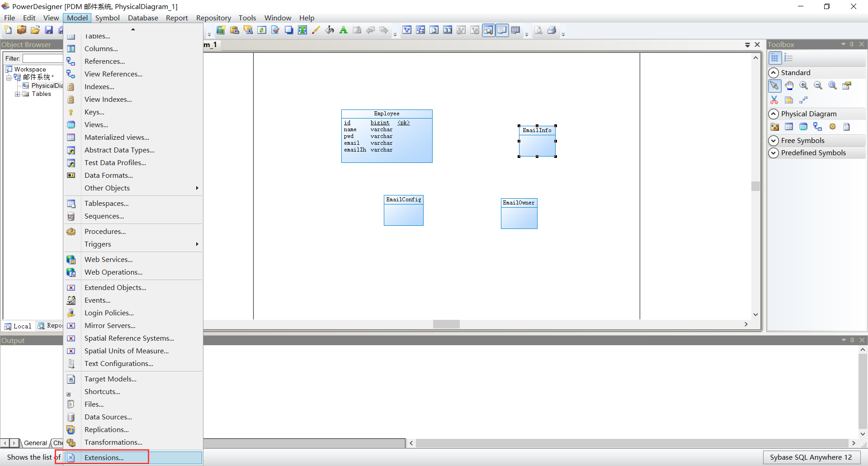
Task: Open the Extensions menu entry
Action: click(x=133, y=458)
